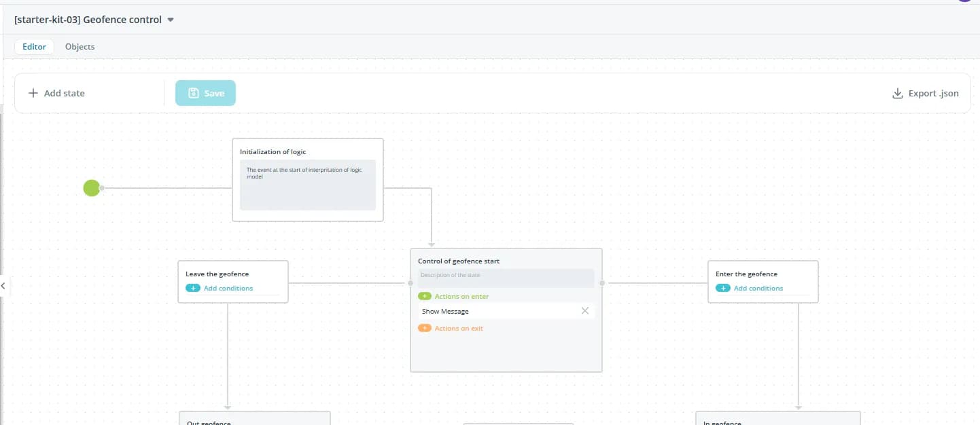This screenshot has width=980, height=425.
Task: Select the Editor tab
Action: click(x=34, y=47)
